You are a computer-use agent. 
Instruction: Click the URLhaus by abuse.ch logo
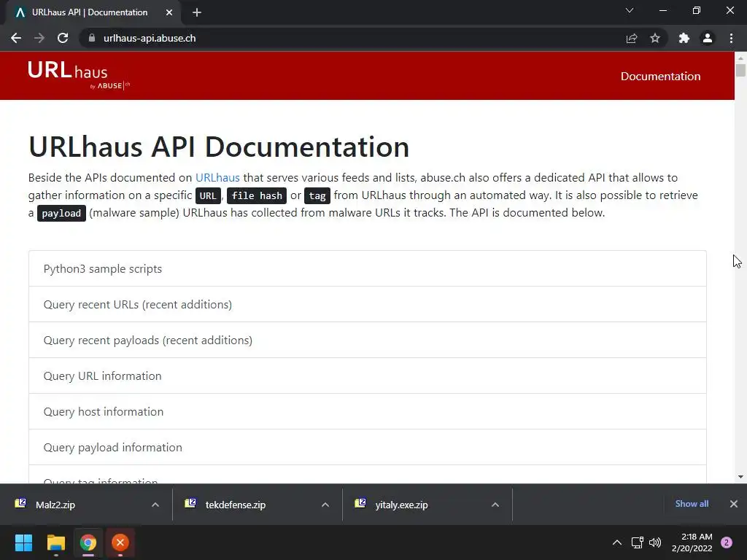79,75
